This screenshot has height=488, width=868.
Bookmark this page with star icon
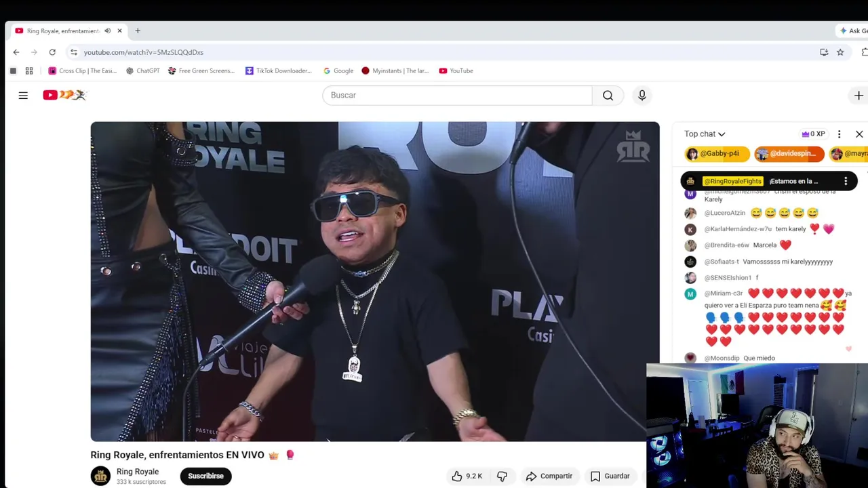point(840,52)
